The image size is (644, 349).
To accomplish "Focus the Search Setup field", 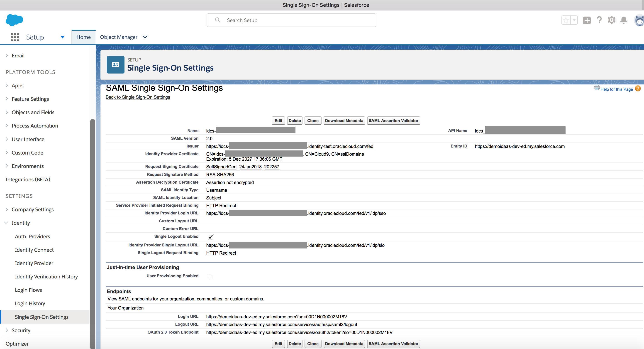I will (291, 20).
